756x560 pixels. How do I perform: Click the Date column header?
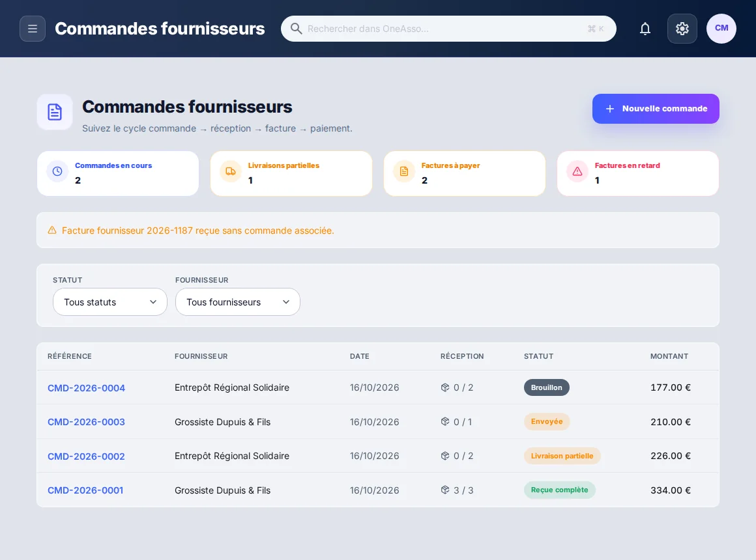(x=360, y=356)
